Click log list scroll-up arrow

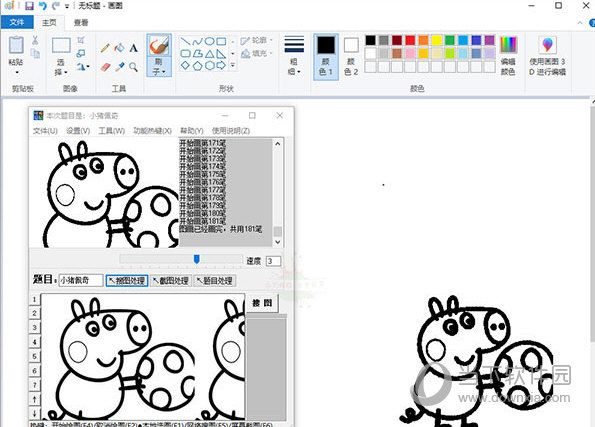pyautogui.click(x=278, y=143)
